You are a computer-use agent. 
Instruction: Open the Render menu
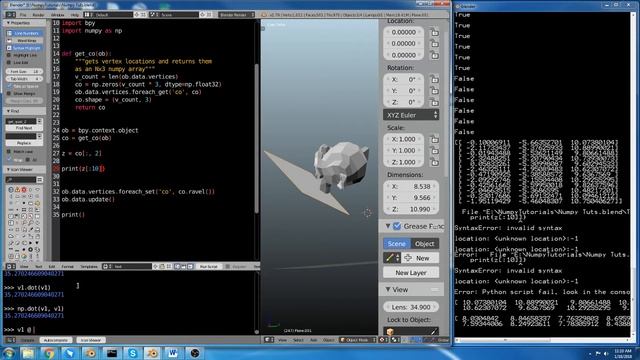(38, 15)
